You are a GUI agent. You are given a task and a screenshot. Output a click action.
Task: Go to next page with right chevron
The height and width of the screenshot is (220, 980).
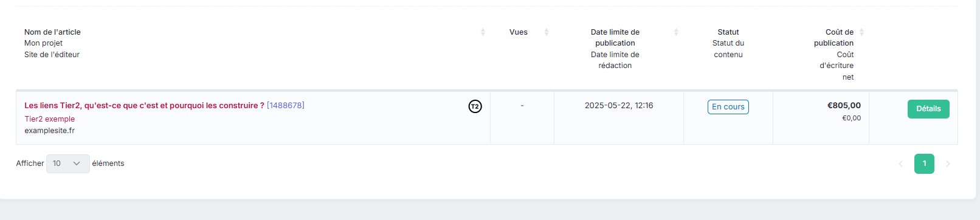pyautogui.click(x=948, y=163)
